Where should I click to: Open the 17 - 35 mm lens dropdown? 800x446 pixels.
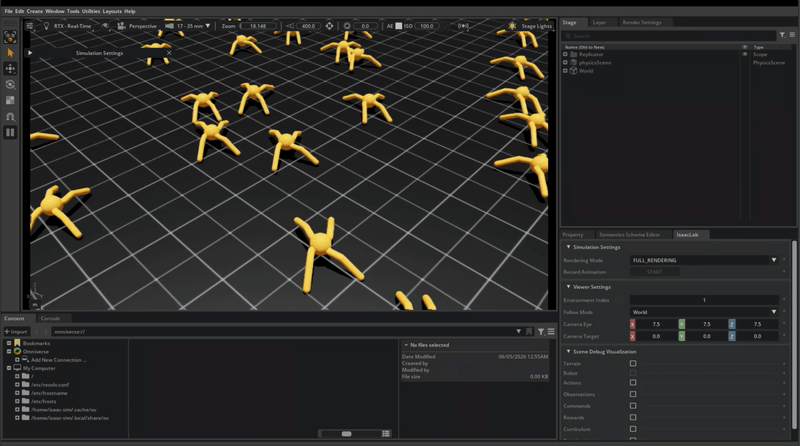click(188, 26)
